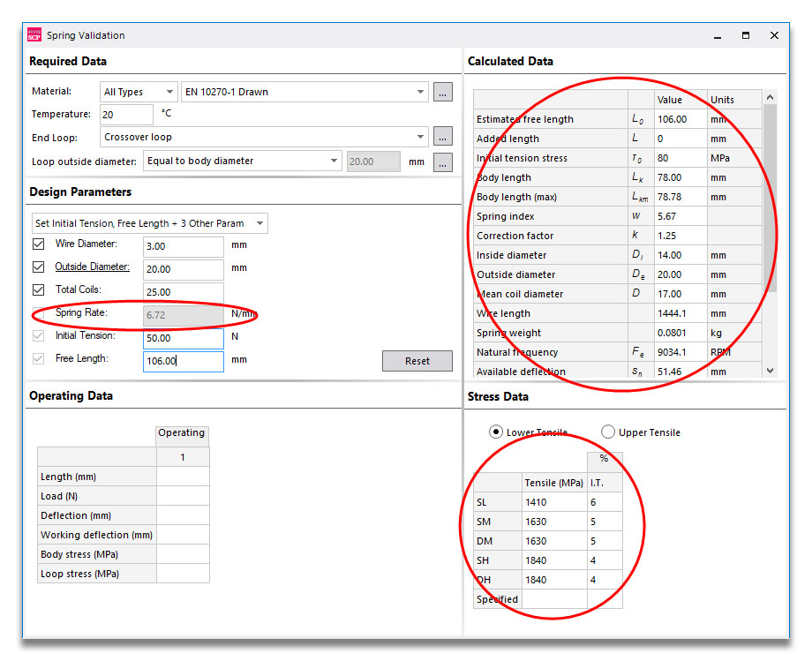
Task: Click the Reset button
Action: point(417,361)
